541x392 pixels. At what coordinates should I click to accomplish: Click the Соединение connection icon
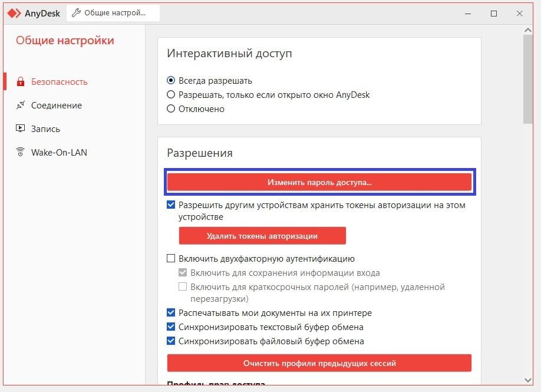coord(21,106)
